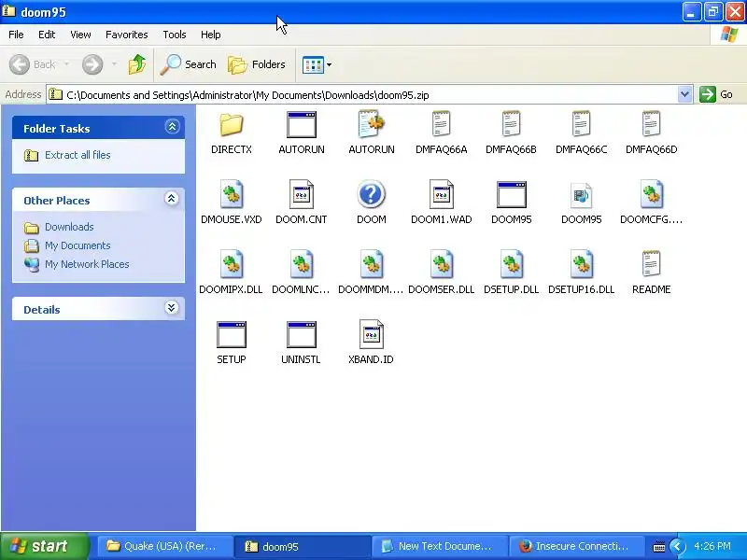This screenshot has height=560, width=747.
Task: Select the DOOMIPX.DLL file icon
Action: [x=232, y=264]
